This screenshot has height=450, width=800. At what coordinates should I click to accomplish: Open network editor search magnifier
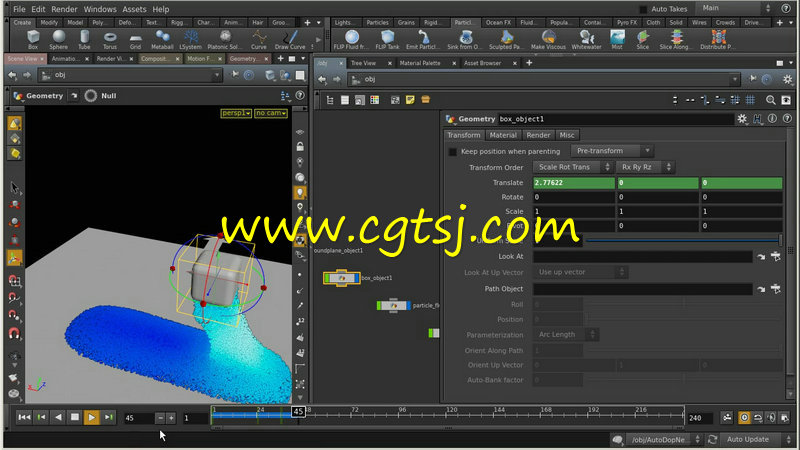click(770, 100)
